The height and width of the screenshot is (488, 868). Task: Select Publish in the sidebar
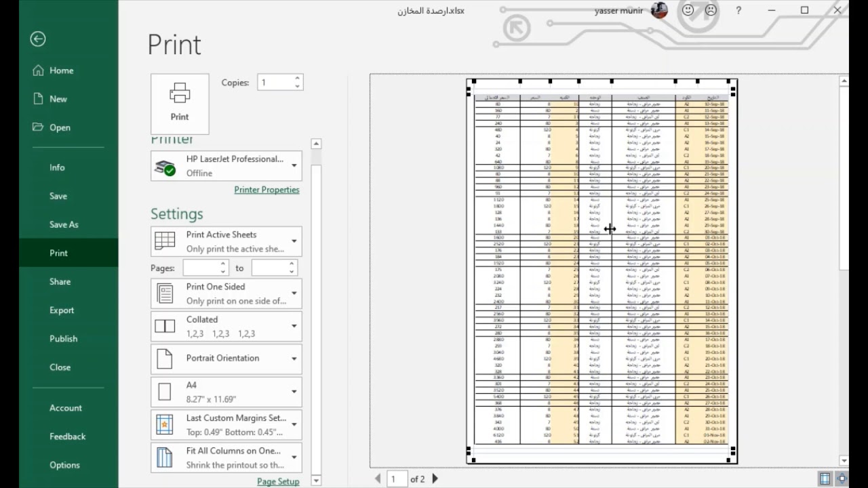(68, 338)
